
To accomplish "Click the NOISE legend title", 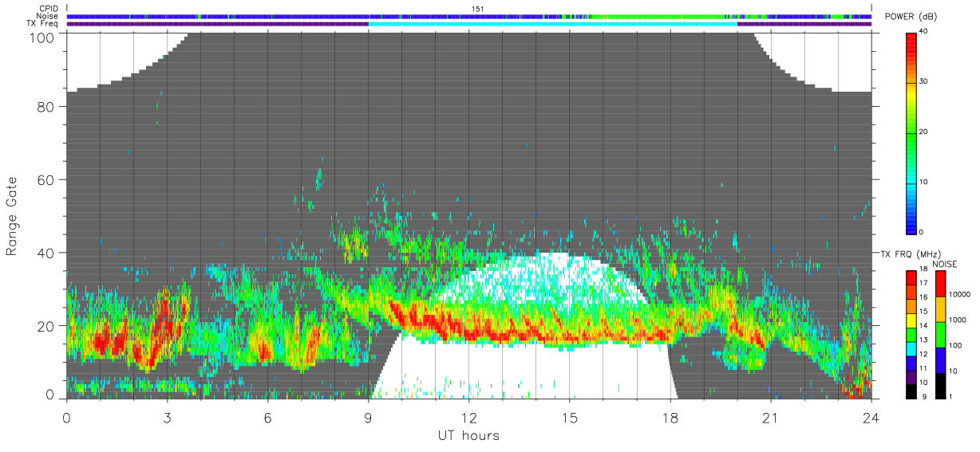I will (945, 264).
